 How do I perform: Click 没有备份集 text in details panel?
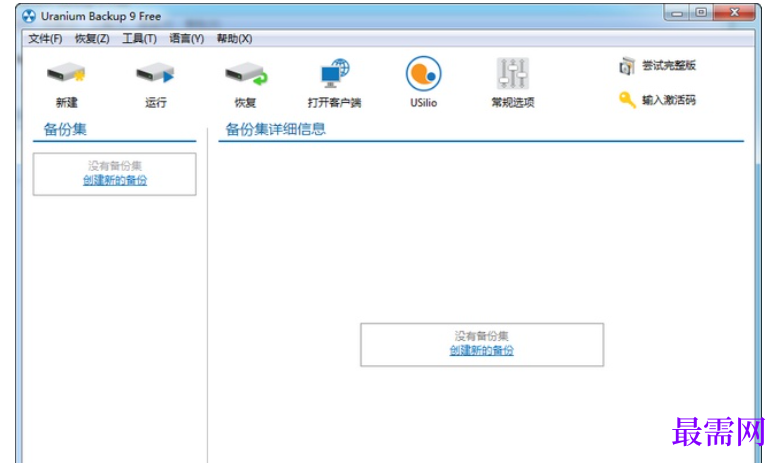[482, 336]
